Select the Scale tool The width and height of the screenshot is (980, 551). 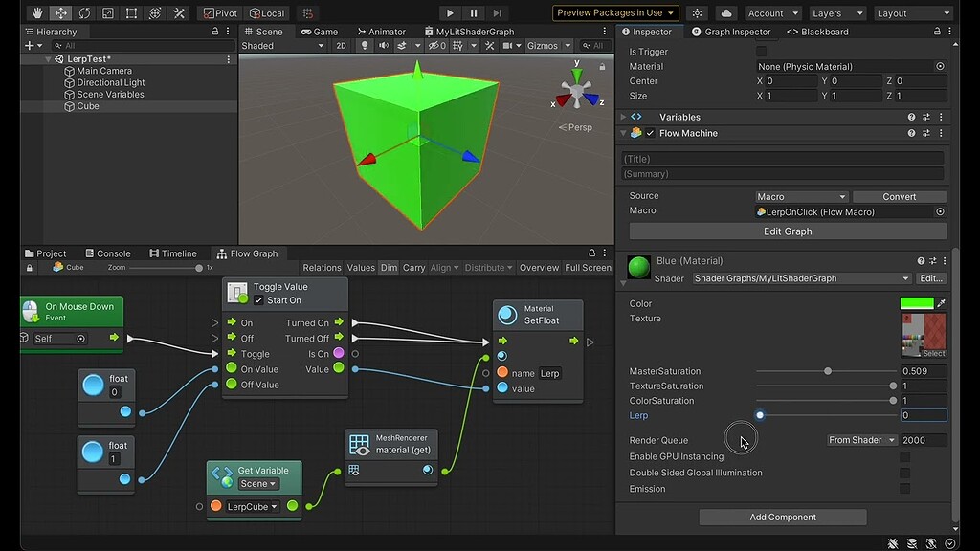(107, 13)
